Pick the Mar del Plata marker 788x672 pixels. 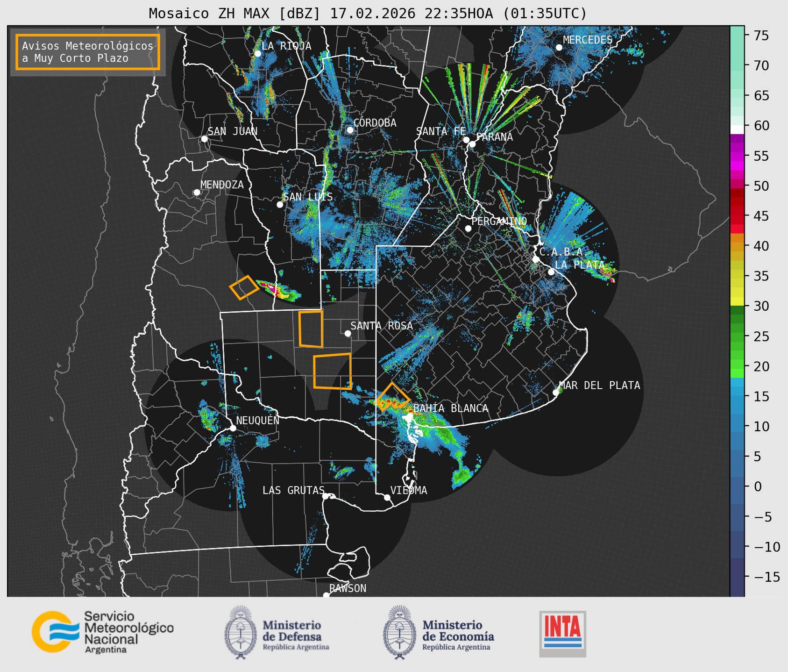click(x=555, y=393)
